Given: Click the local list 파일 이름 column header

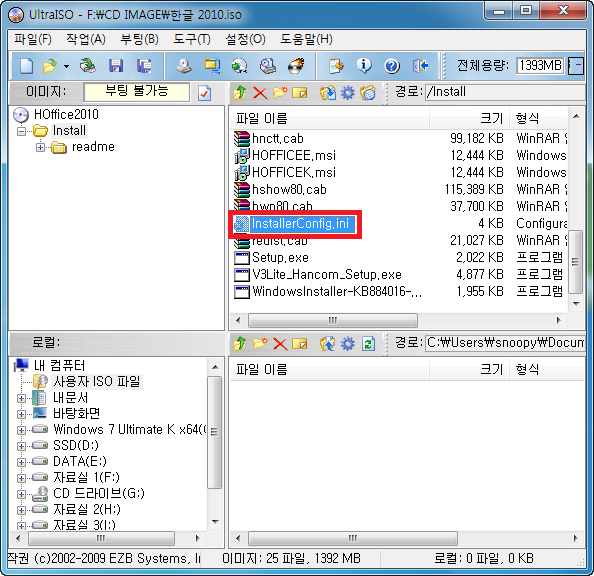Looking at the screenshot, I should pos(330,369).
